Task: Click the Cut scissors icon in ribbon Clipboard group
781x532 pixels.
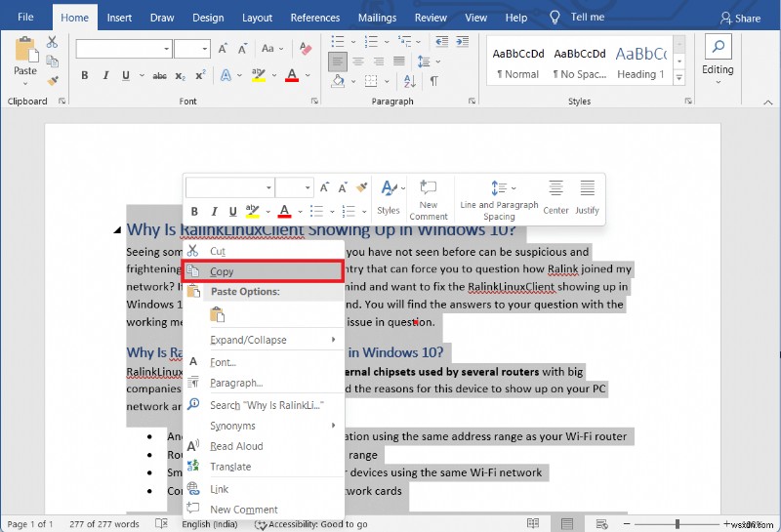Action: [52, 42]
